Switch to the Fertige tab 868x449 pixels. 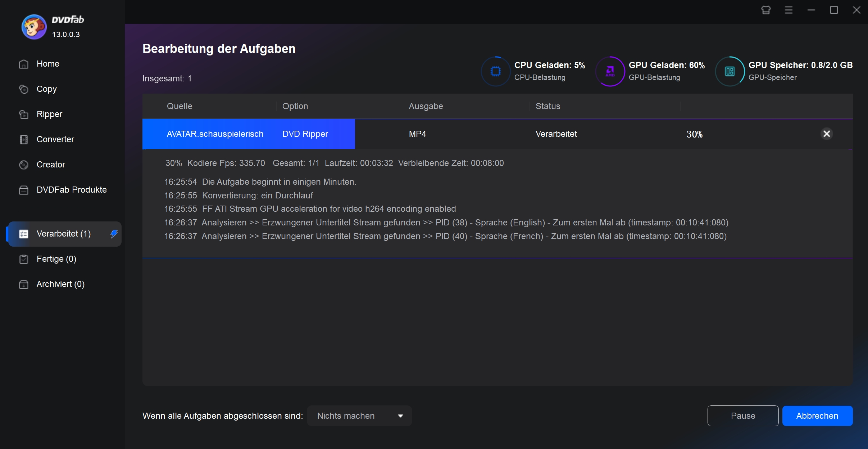point(55,258)
